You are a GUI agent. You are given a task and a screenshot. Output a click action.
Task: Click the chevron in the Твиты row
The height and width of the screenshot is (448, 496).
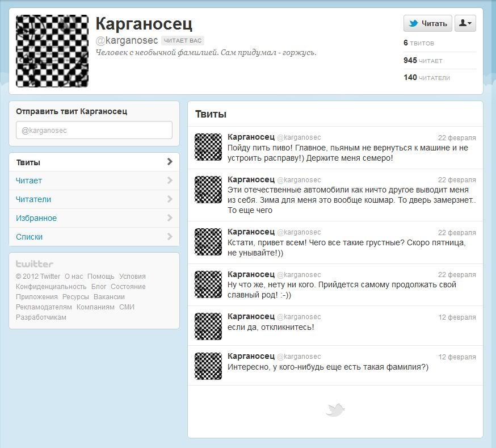point(170,162)
